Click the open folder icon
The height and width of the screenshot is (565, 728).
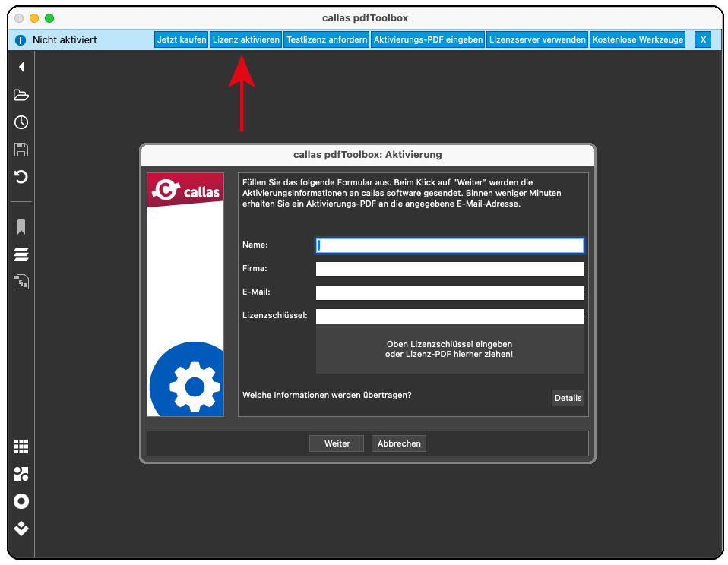coord(21,95)
